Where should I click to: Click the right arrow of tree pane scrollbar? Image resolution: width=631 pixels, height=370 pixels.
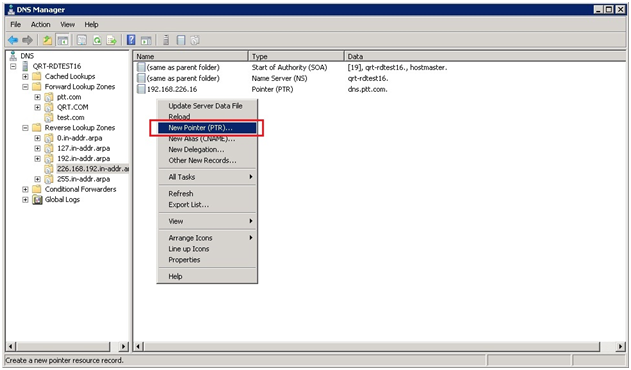point(124,346)
